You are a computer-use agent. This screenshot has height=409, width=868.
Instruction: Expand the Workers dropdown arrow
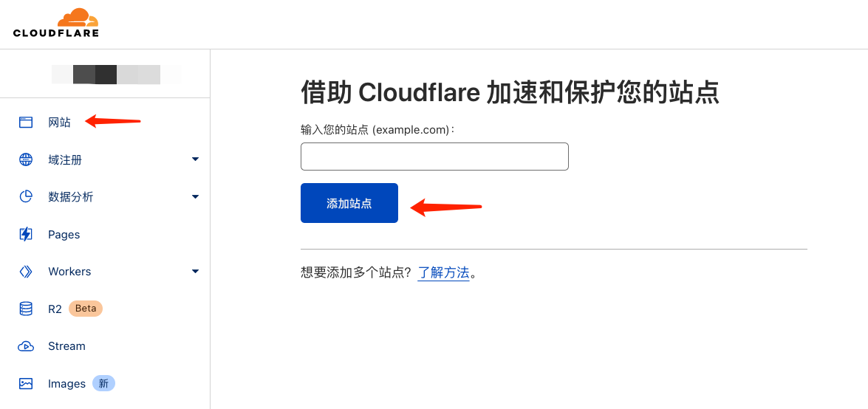(x=195, y=271)
